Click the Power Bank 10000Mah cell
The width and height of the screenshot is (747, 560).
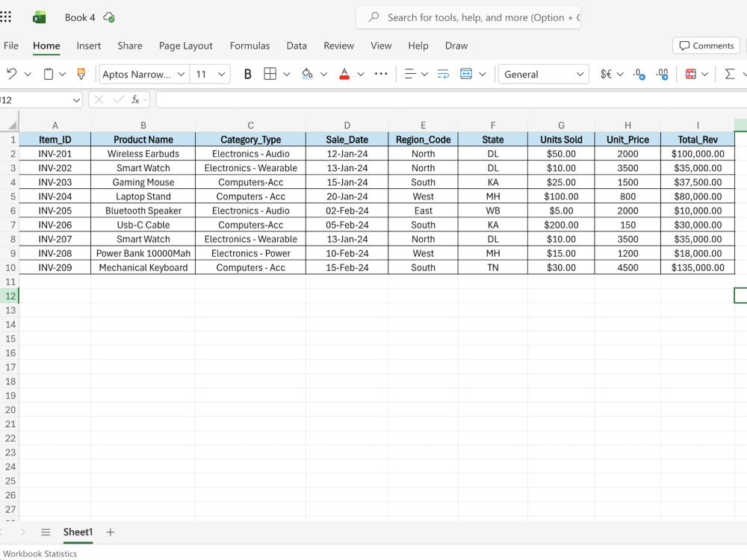143,253
